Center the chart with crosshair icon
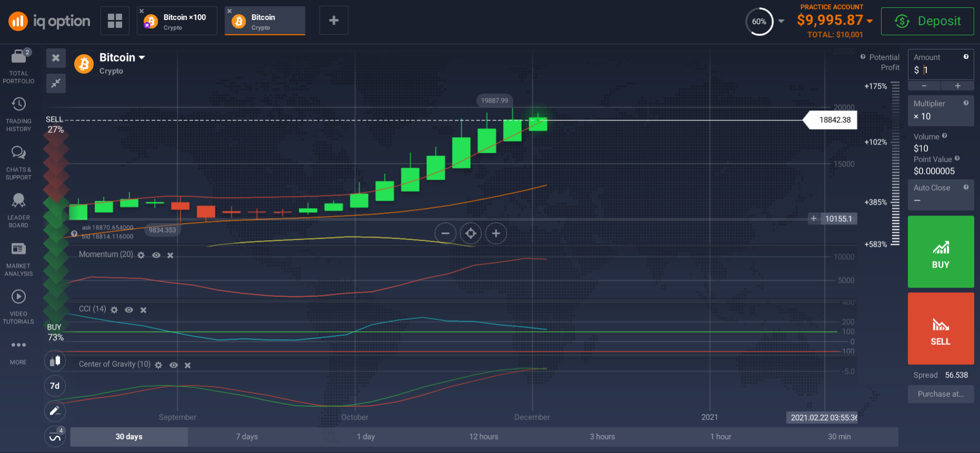 (x=471, y=233)
